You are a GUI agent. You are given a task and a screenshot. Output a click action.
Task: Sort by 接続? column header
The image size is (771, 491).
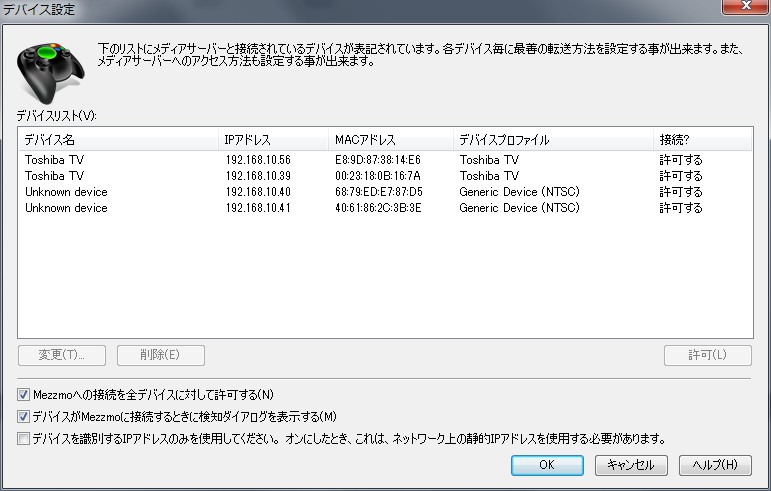point(703,140)
